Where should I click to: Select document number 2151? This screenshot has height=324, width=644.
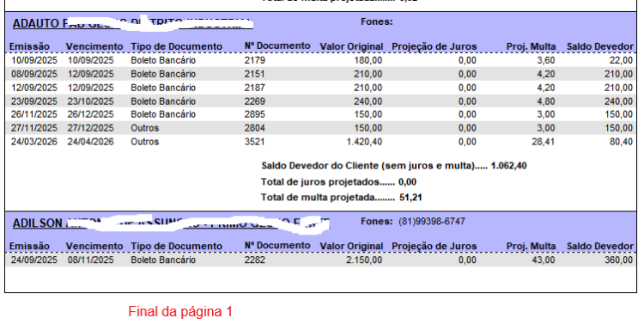click(255, 74)
